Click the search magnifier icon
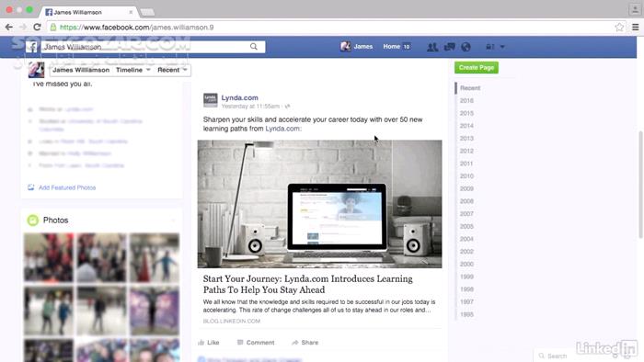The width and height of the screenshot is (644, 362). (254, 47)
